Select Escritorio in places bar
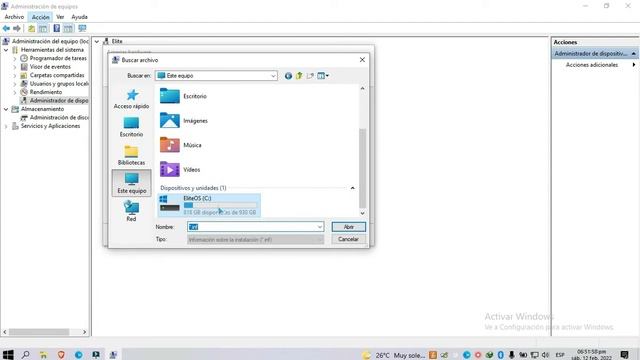Image resolution: width=640 pixels, height=360 pixels. (x=131, y=127)
